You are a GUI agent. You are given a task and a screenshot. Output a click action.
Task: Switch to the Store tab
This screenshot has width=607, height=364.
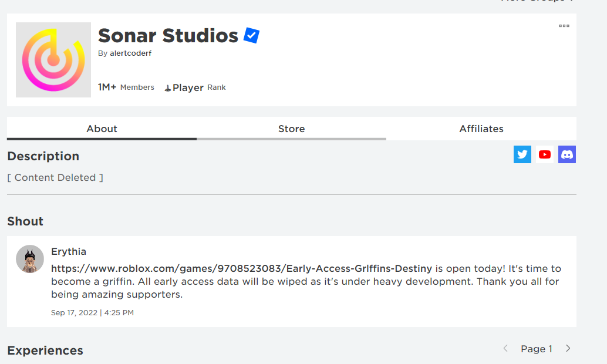tap(291, 129)
